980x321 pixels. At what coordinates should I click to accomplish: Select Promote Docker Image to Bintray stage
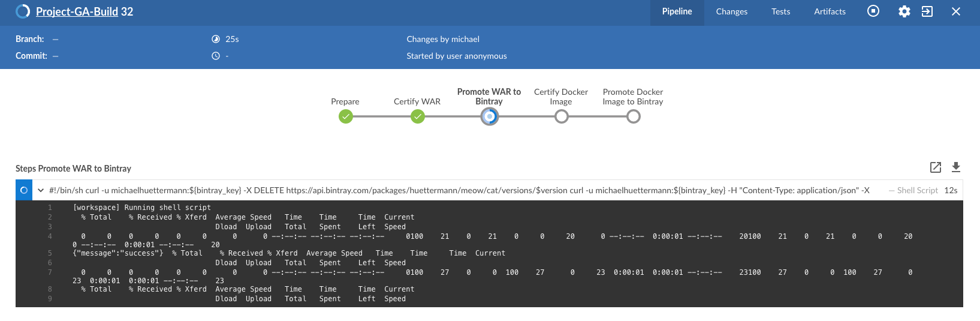633,116
